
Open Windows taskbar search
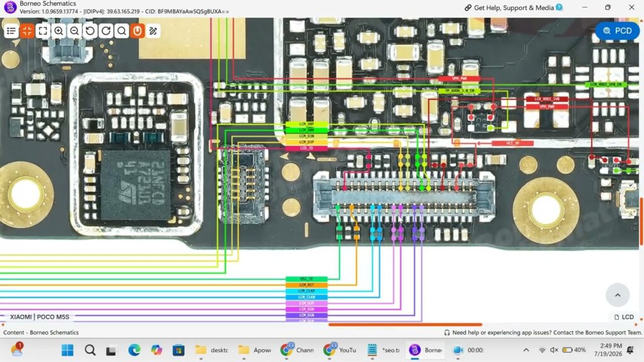coord(90,350)
